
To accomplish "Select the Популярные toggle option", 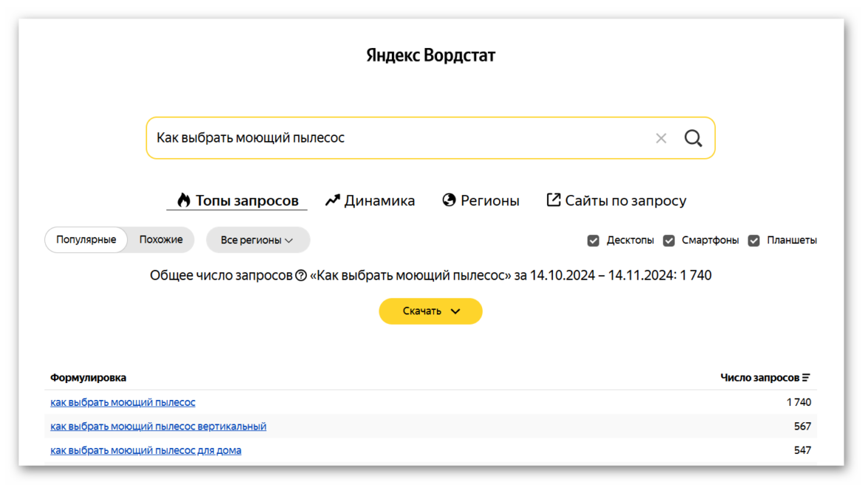I will point(86,240).
